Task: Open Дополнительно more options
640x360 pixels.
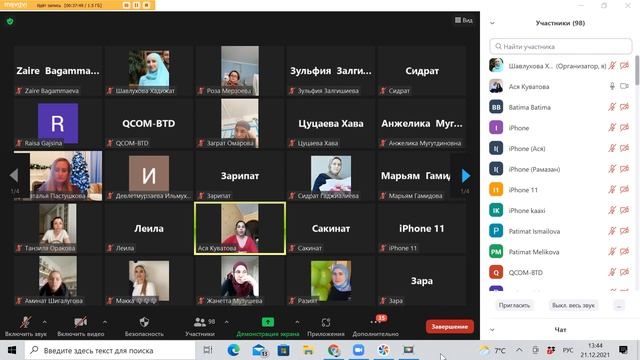Action: click(376, 327)
